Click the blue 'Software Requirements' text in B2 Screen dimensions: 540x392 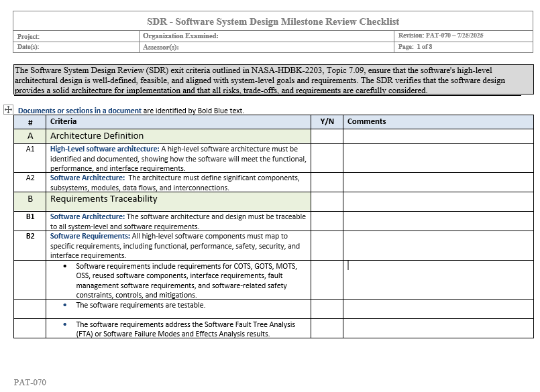pyautogui.click(x=90, y=236)
